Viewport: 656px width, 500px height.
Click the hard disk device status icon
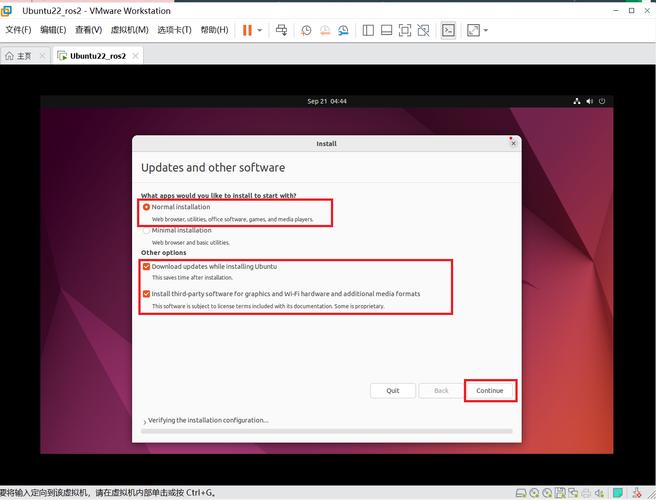pos(520,493)
